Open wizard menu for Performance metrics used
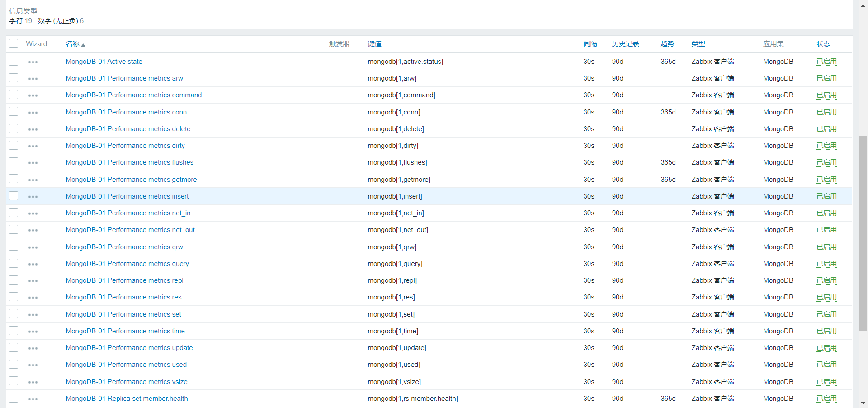 (x=33, y=365)
